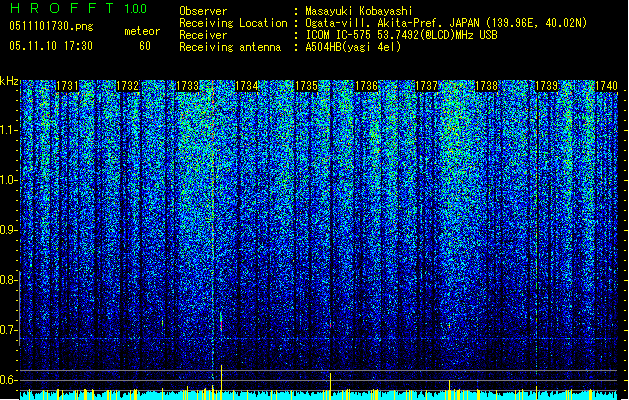This screenshot has height=400, width=629.
Task: Click the Receiver label
Action: [x=203, y=35]
